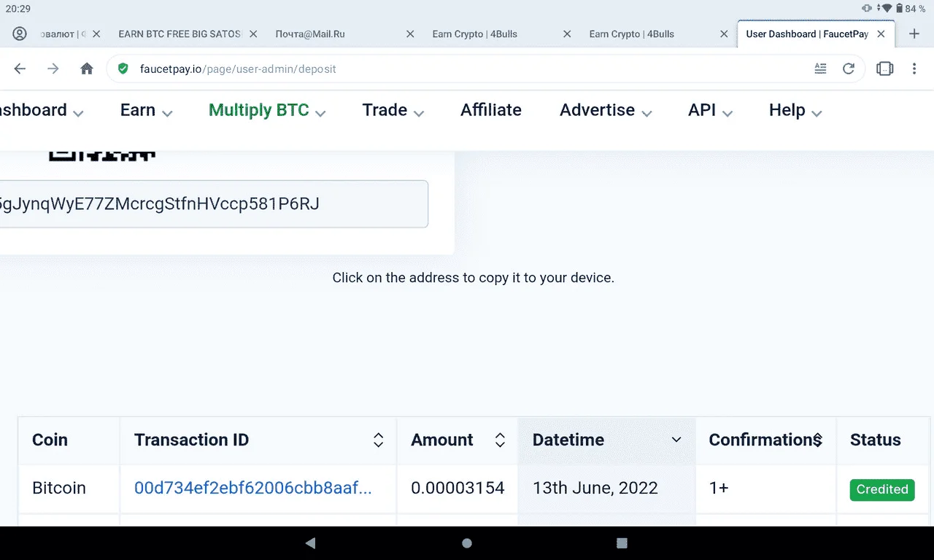
Task: Select the 0.00003154 amount cell
Action: point(458,488)
